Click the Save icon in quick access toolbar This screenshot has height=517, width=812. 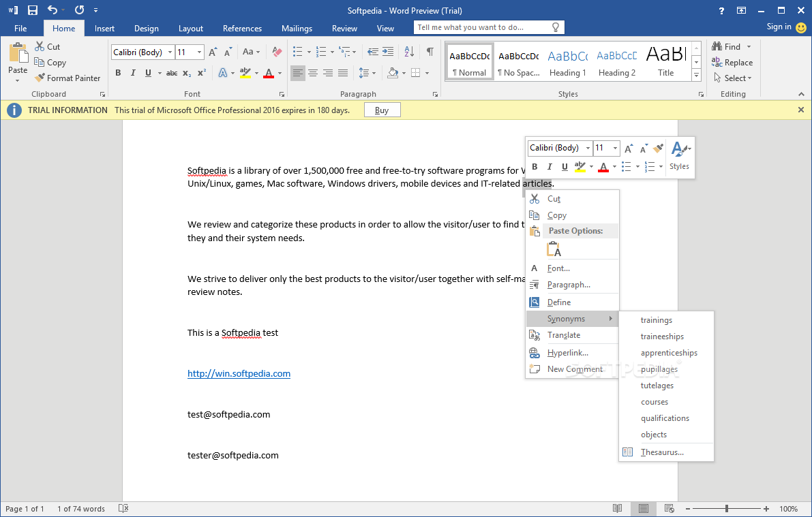pyautogui.click(x=33, y=10)
